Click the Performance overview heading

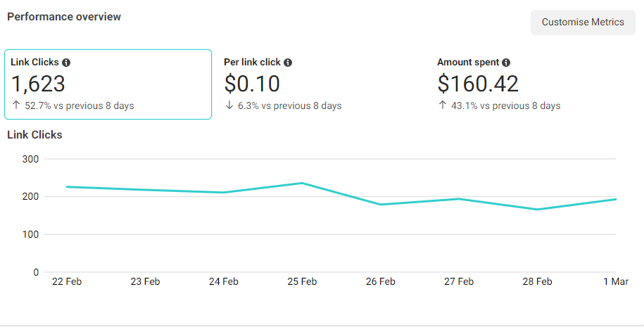[64, 17]
